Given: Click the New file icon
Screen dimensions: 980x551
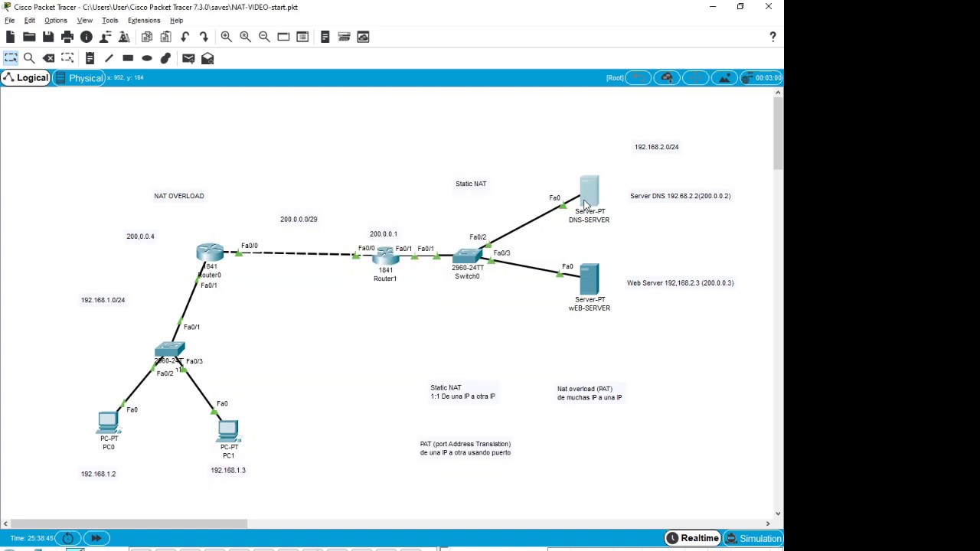Looking at the screenshot, I should coord(10,37).
